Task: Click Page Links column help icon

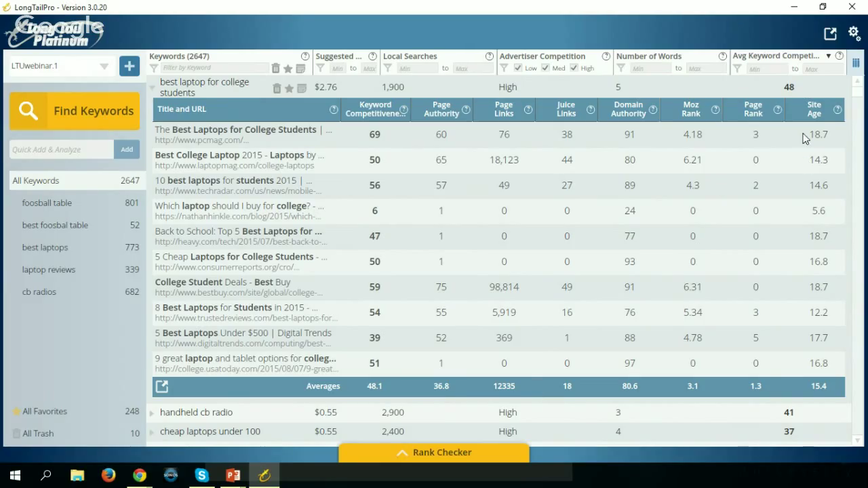Action: click(528, 109)
